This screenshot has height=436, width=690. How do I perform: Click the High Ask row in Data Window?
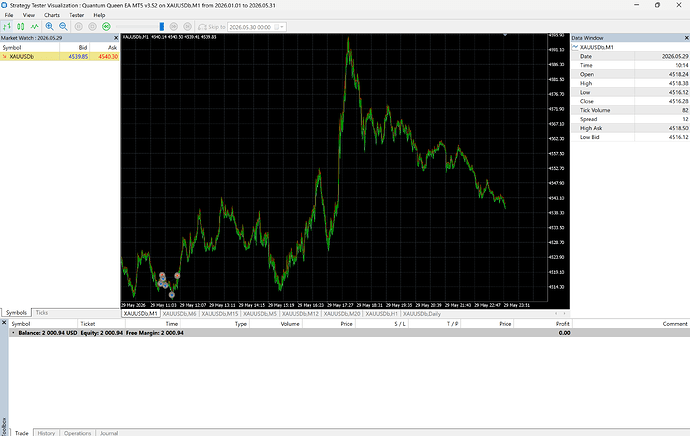pyautogui.click(x=630, y=128)
